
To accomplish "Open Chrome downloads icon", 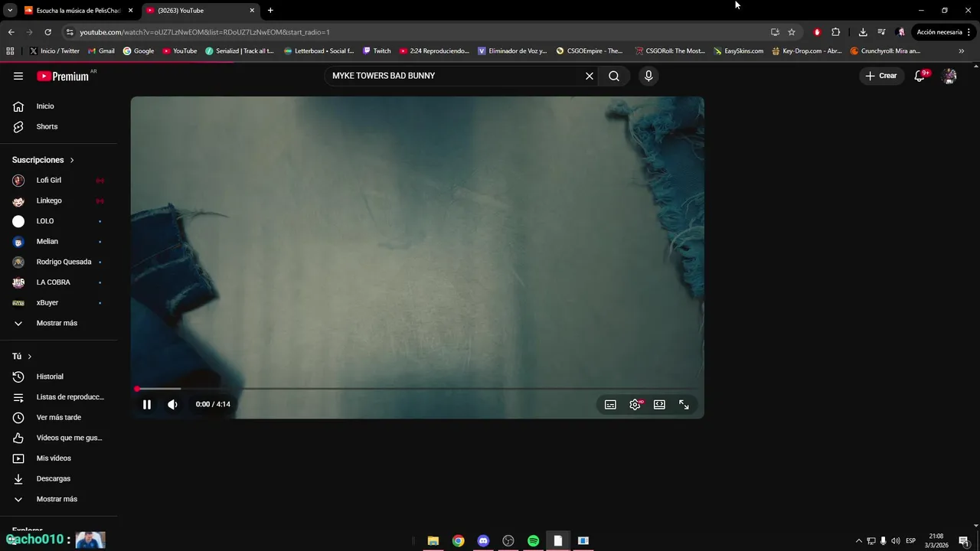I will pyautogui.click(x=863, y=32).
